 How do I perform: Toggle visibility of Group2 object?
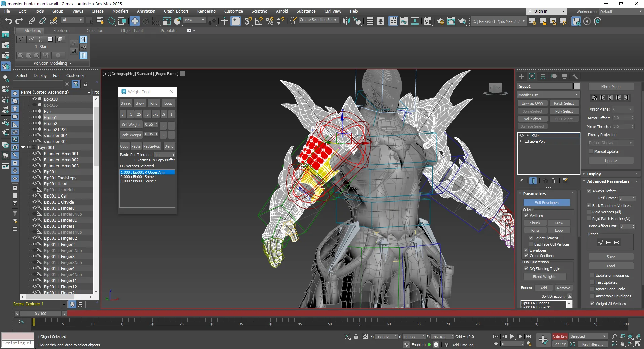(x=34, y=123)
